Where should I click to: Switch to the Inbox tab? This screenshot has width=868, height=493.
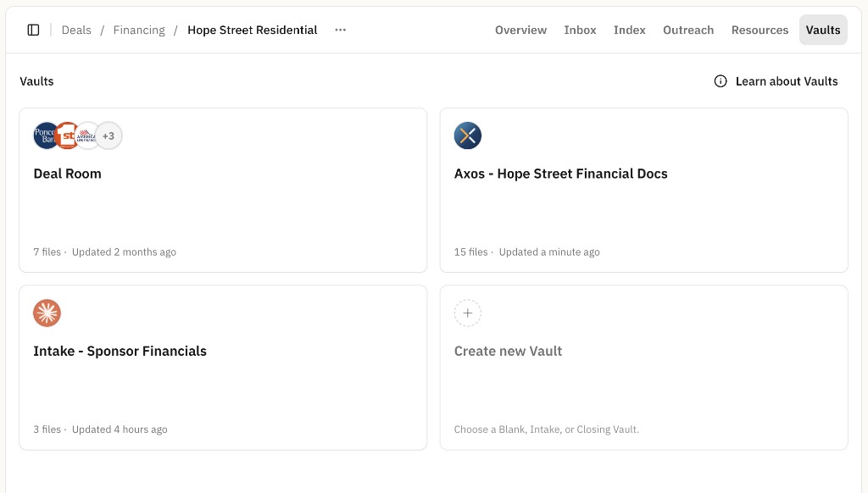click(x=580, y=30)
